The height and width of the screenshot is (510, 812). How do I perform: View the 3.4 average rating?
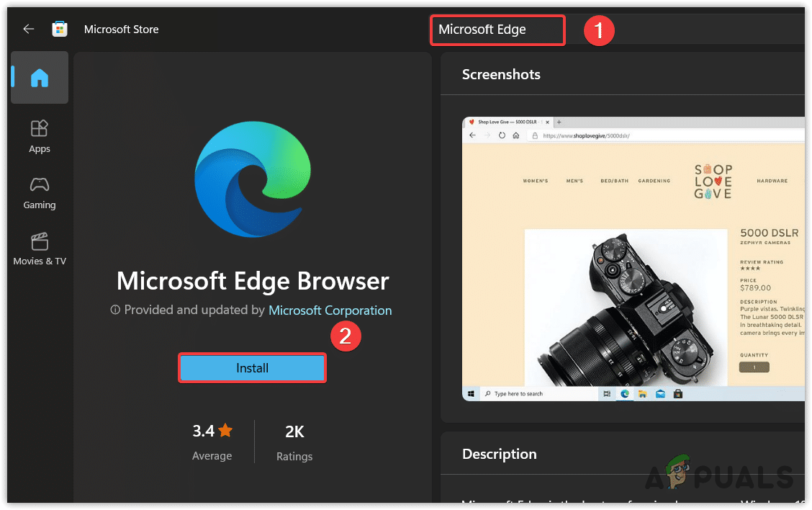204,431
